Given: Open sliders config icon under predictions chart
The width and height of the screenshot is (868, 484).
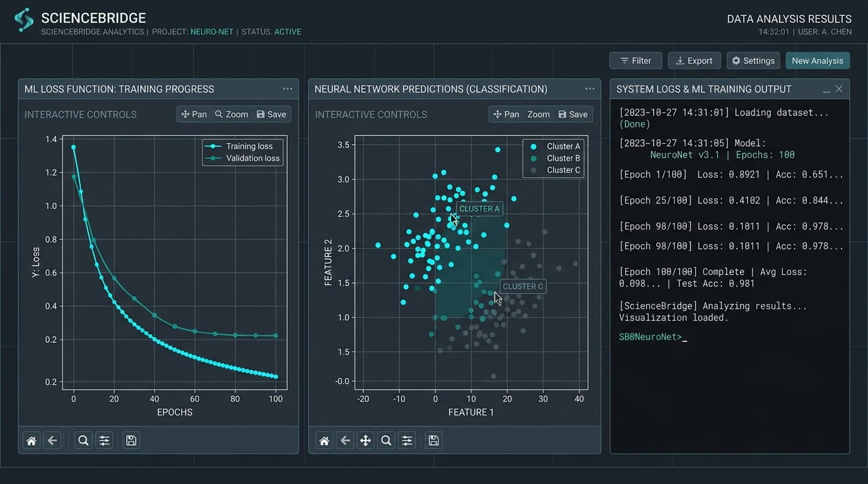Looking at the screenshot, I should [x=407, y=441].
